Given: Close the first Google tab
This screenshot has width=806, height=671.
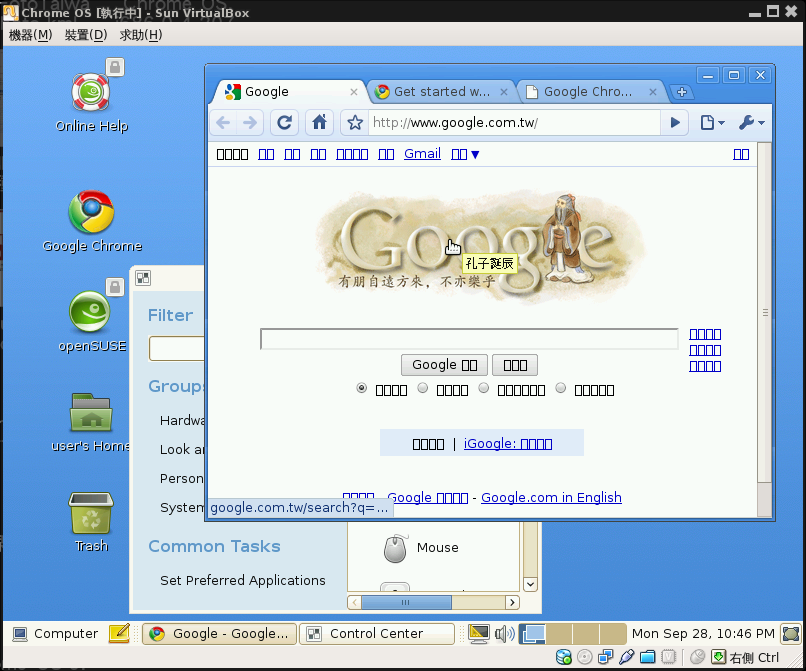Looking at the screenshot, I should point(354,92).
